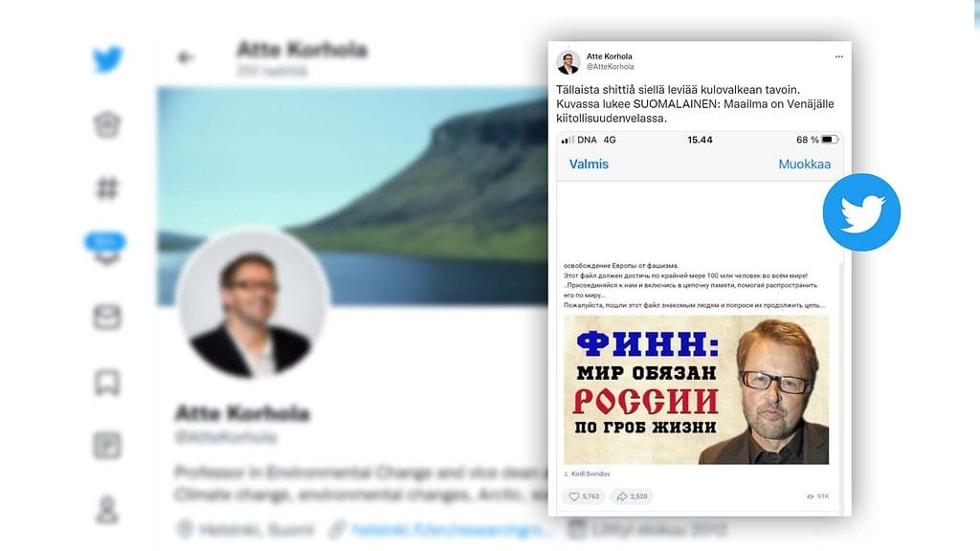Open the Bookmarks icon in sidebar

107,383
